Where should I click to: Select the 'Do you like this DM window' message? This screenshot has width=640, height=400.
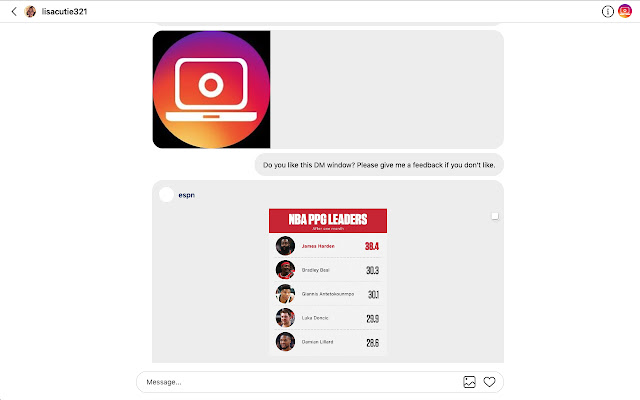(379, 165)
